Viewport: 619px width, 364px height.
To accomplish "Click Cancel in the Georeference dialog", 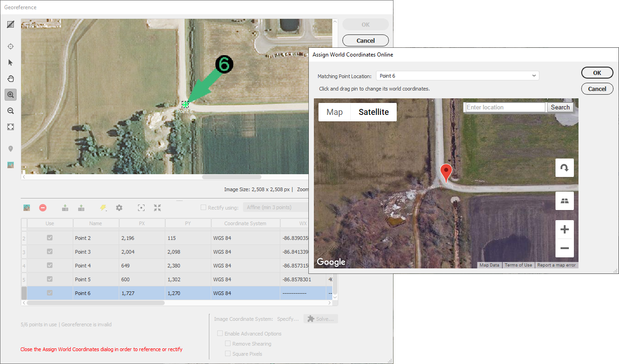I will coord(365,40).
